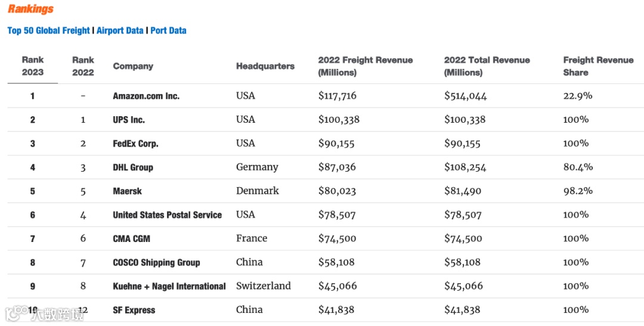The height and width of the screenshot is (326, 644).
Task: Open the Airport Data link
Action: [120, 30]
